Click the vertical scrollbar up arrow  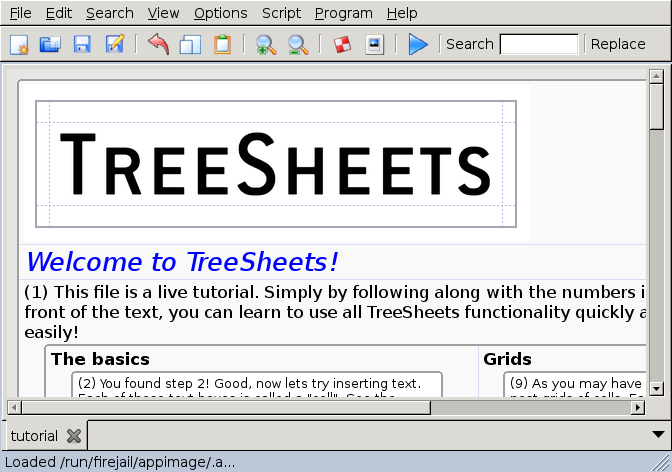(657, 77)
